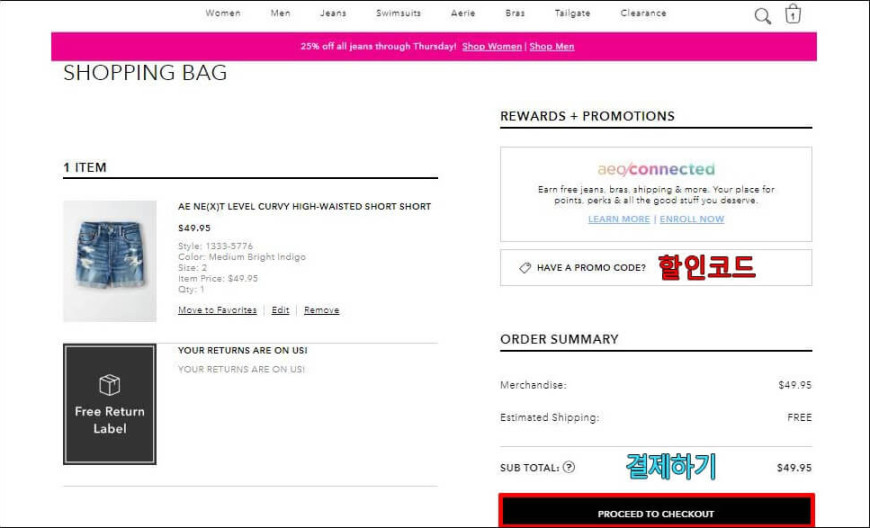
Task: Click the subtotal help question mark icon
Action: click(569, 467)
